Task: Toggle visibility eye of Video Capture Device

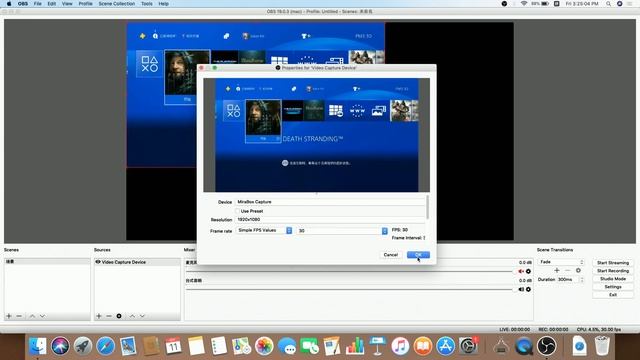Action: (x=98, y=262)
